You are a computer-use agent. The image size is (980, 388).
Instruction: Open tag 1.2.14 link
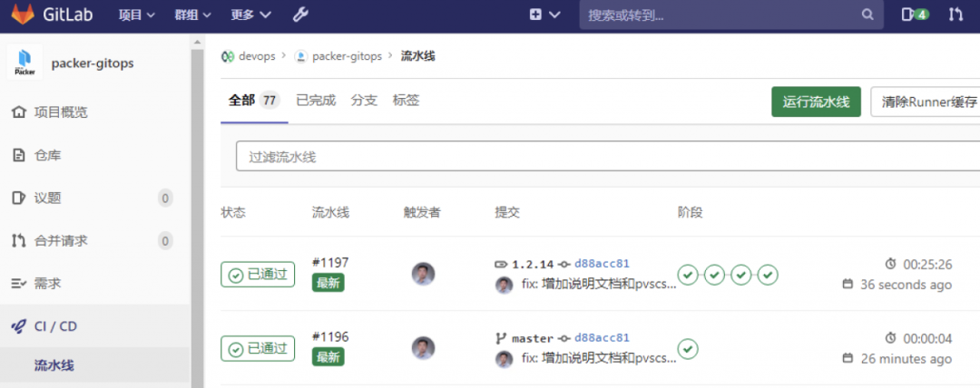tap(533, 265)
